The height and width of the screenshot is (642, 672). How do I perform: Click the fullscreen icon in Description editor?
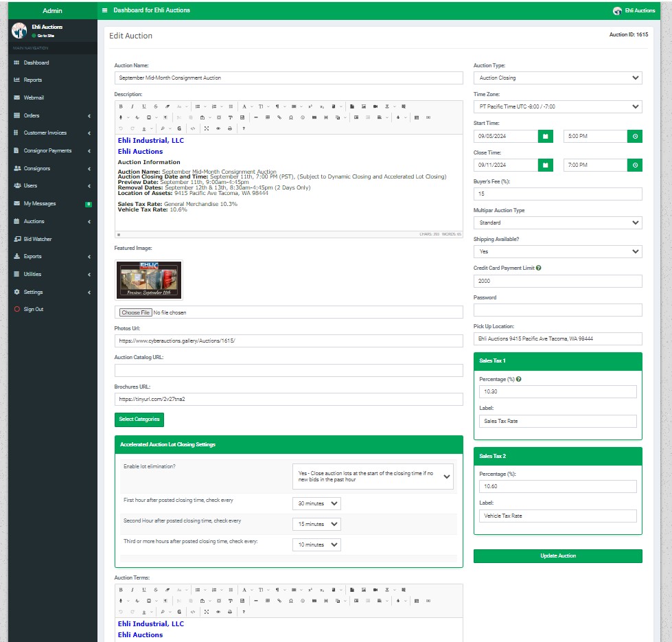click(x=206, y=128)
